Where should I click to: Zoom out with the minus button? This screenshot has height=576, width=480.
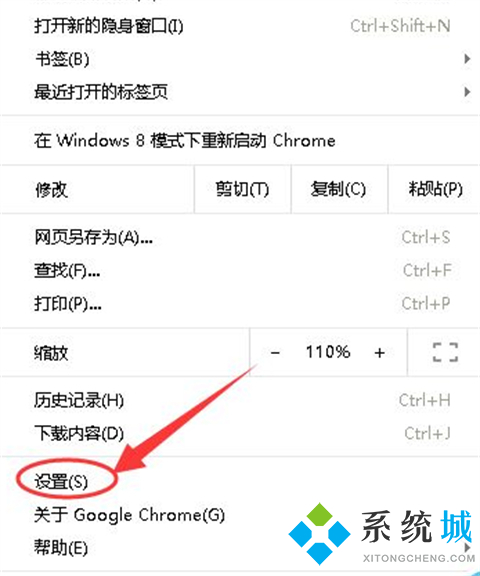(275, 353)
